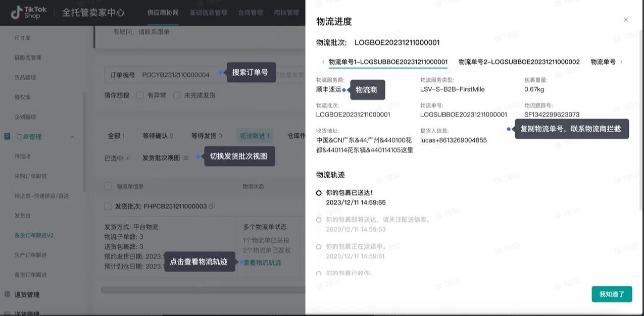Open the 供应商协同 top tab
Viewport: 644px width, 316px height.
[163, 13]
